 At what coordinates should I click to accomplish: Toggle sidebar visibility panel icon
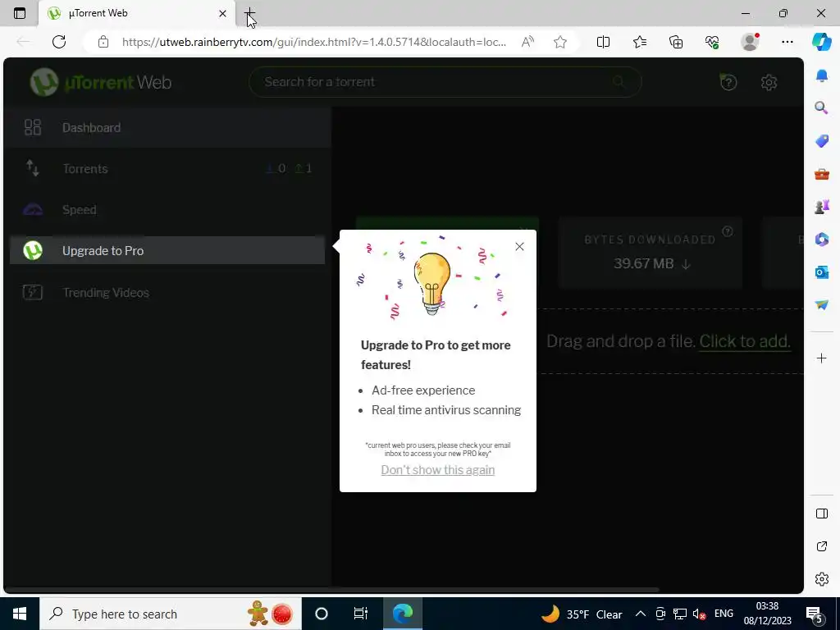(x=822, y=514)
